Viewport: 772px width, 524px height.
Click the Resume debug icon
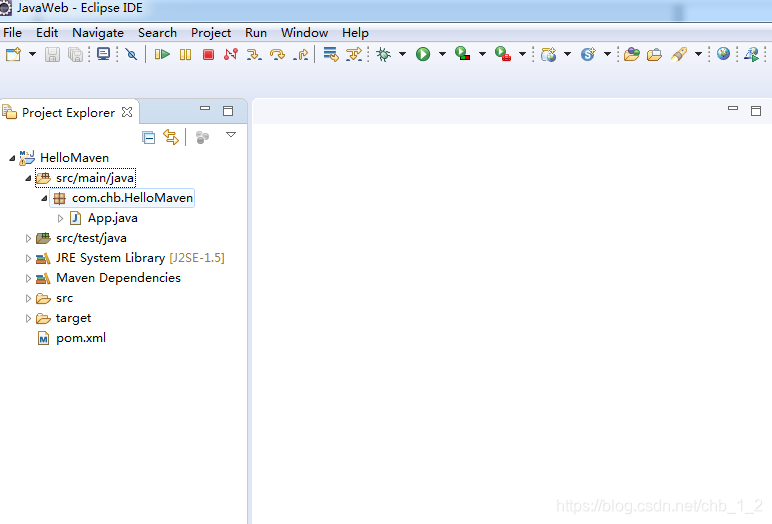point(162,54)
